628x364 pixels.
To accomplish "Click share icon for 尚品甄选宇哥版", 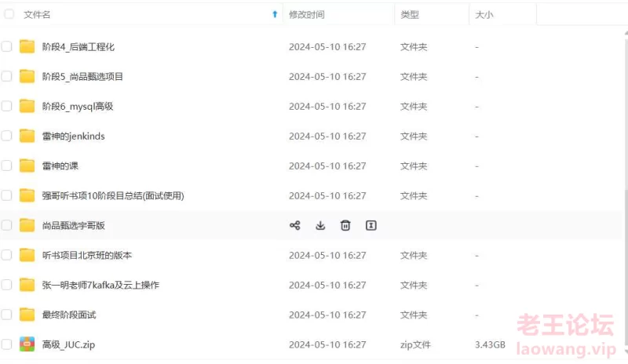I will tap(295, 225).
